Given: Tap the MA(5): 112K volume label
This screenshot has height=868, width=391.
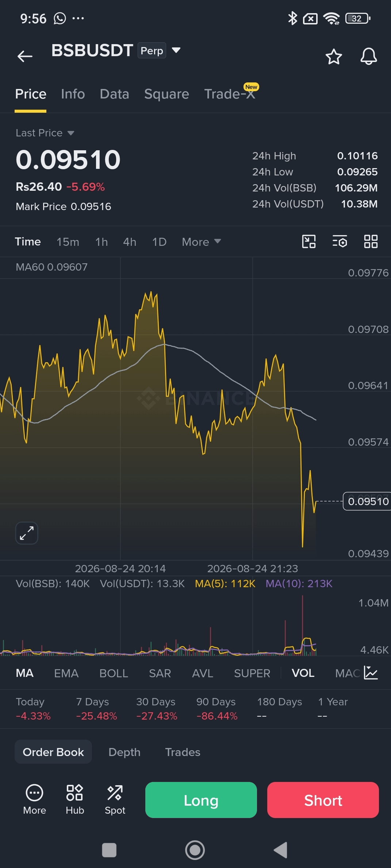Looking at the screenshot, I should [x=225, y=584].
